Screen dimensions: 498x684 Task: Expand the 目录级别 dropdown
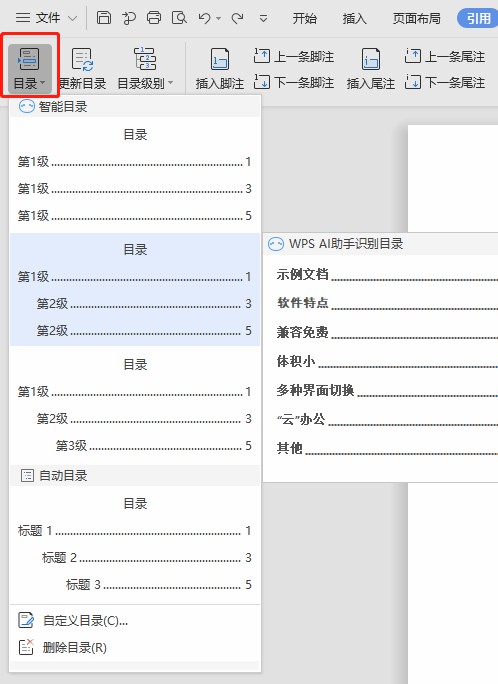145,68
